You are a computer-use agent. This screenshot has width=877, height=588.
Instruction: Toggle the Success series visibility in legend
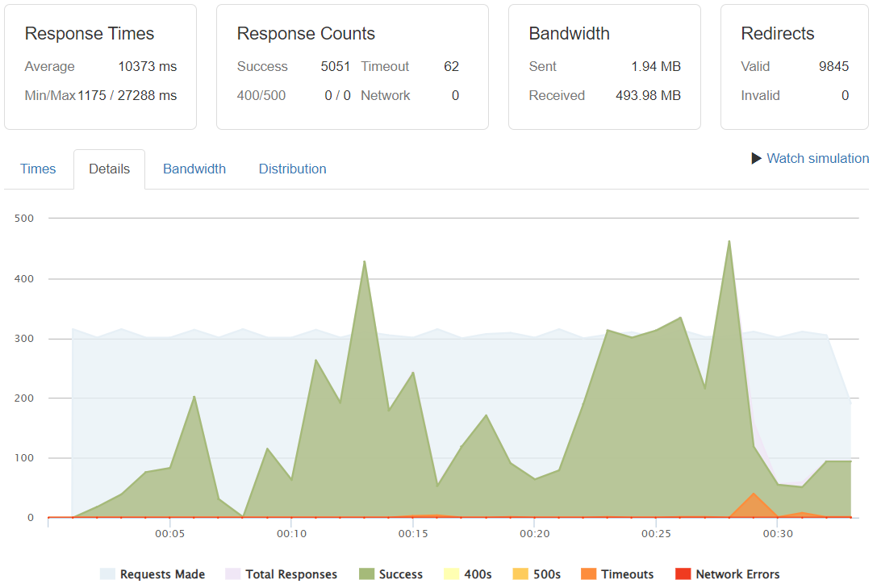tap(395, 573)
